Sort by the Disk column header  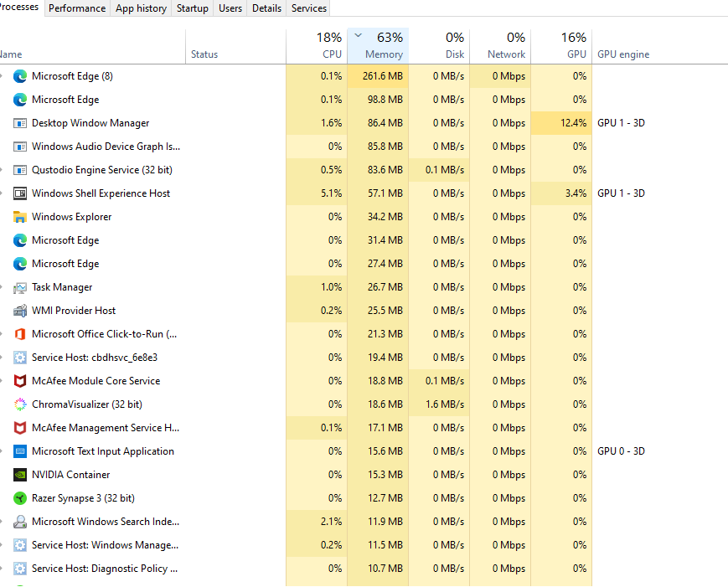click(x=439, y=45)
